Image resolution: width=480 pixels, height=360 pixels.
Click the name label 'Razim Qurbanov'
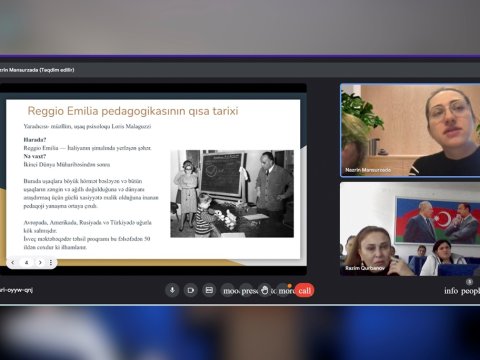365,268
